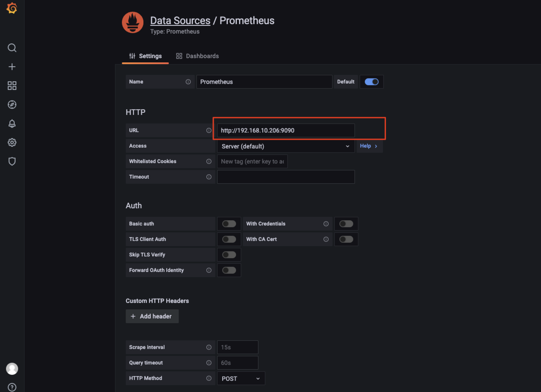Open the HTTP Method POST dropdown
The height and width of the screenshot is (392, 541).
click(x=241, y=378)
